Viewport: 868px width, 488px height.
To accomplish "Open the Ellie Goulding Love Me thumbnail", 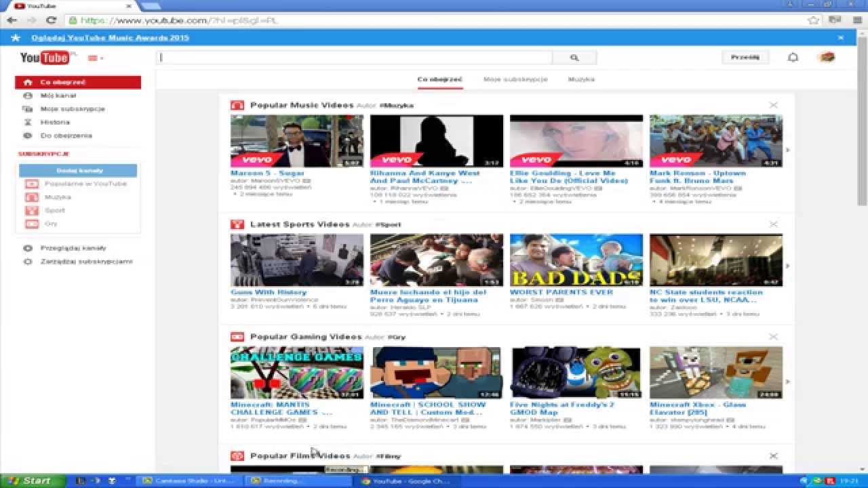I will pyautogui.click(x=576, y=141).
